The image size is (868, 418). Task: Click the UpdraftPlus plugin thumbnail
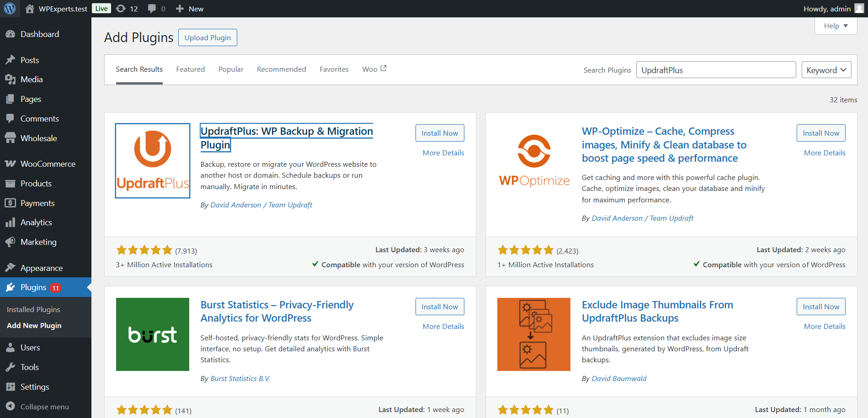click(152, 160)
